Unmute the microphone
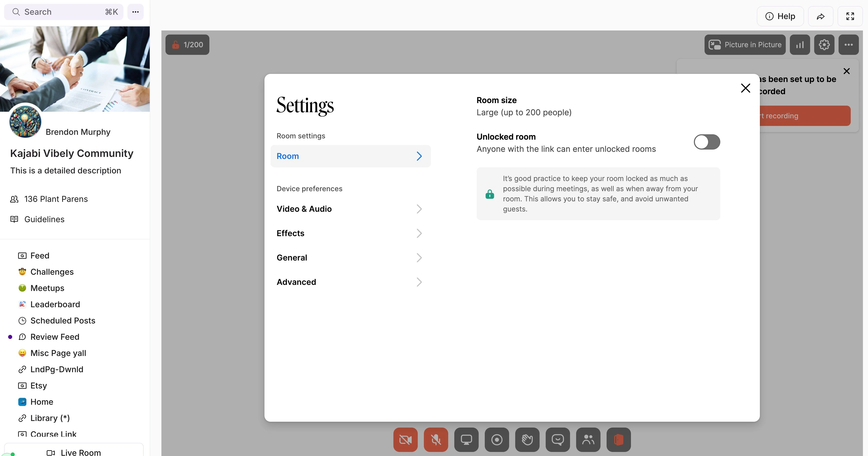 coord(436,439)
